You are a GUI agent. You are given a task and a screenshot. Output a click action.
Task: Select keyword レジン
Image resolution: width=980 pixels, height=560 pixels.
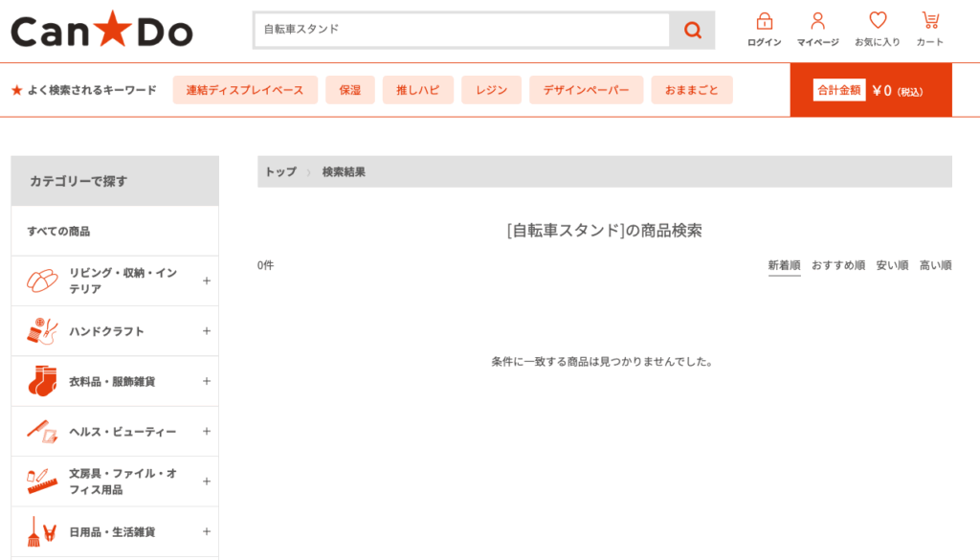(491, 90)
